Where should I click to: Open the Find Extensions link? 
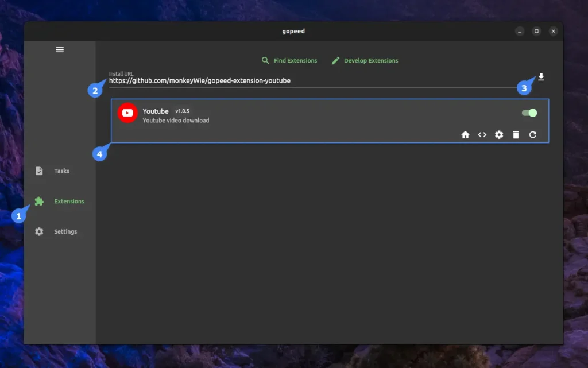295,60
